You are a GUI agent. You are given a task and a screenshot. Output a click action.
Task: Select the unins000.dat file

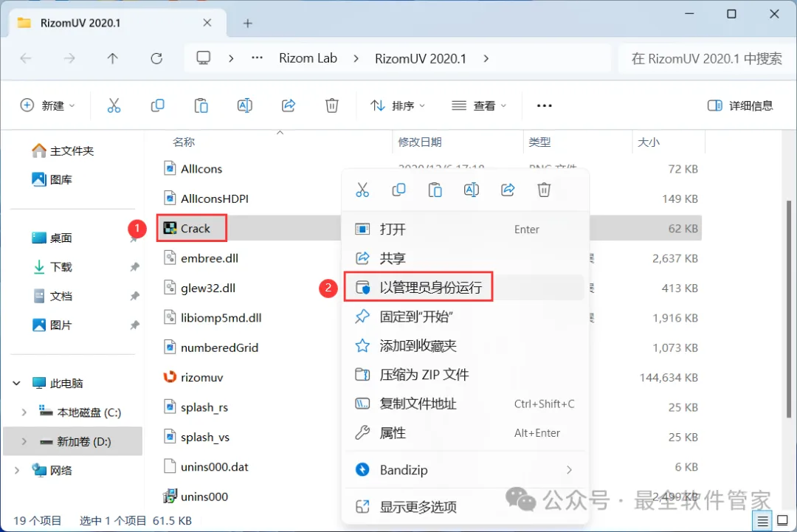(206, 467)
